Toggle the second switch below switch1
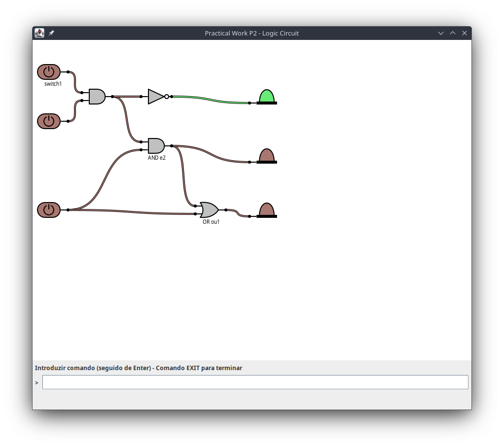Viewport: 504px width, 448px height. click(49, 121)
